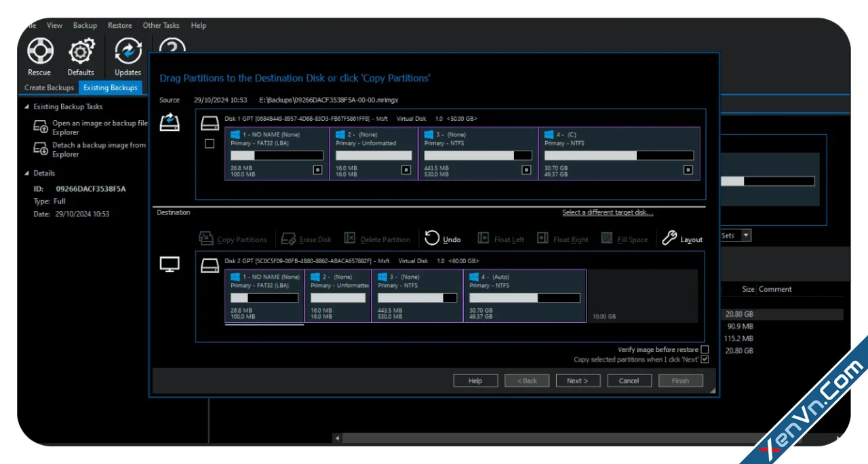
Task: Click the Float Left icon
Action: click(484, 238)
